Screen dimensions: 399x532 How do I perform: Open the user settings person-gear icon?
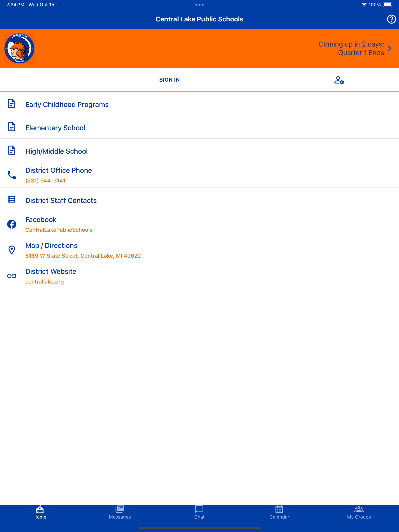[x=339, y=80]
